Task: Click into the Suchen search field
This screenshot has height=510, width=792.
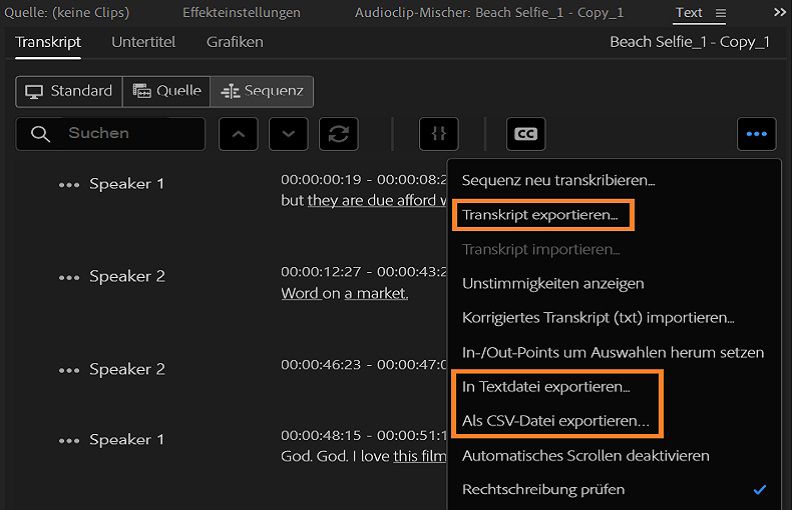Action: click(111, 134)
